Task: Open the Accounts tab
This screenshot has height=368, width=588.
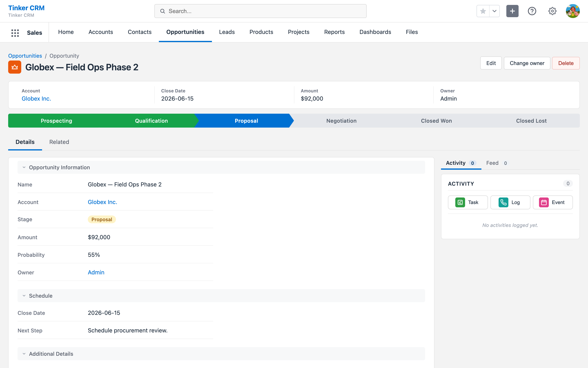Action: click(x=101, y=32)
